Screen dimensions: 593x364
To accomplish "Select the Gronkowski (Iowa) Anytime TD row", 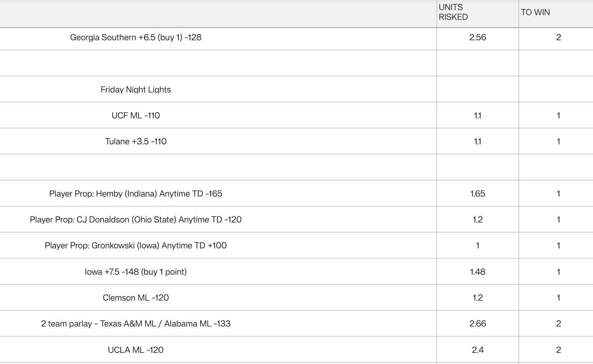I will [x=136, y=245].
